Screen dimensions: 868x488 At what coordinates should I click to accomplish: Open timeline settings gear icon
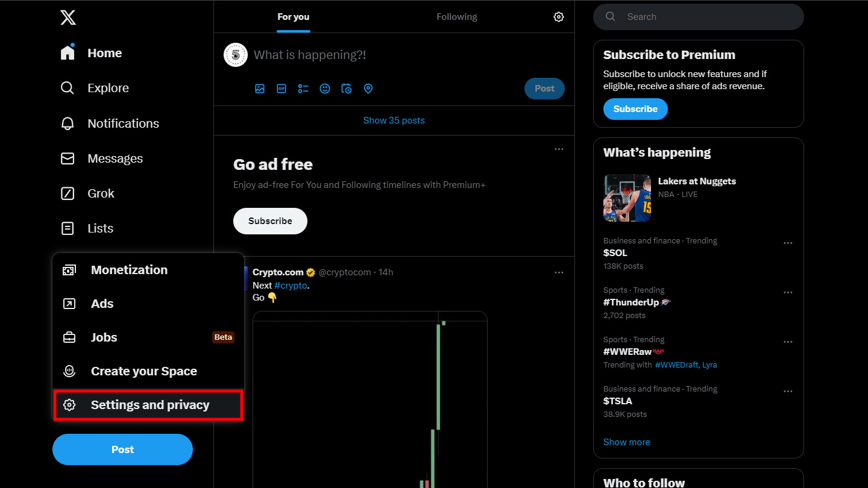coord(559,17)
